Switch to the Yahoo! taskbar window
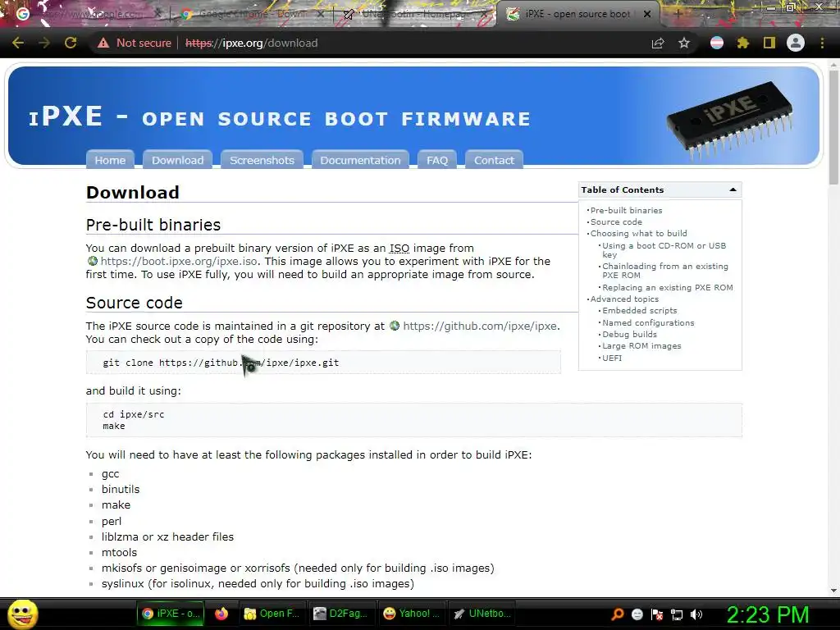The height and width of the screenshot is (630, 840). [412, 614]
